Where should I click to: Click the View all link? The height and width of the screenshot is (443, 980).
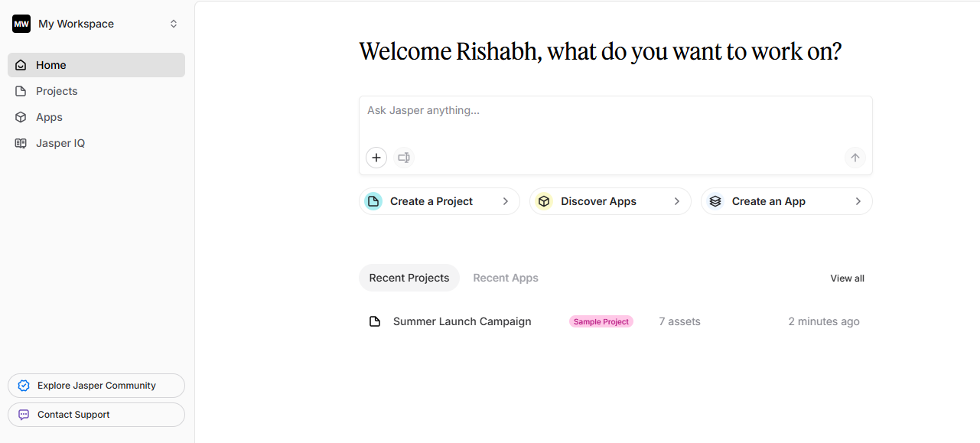[847, 279]
